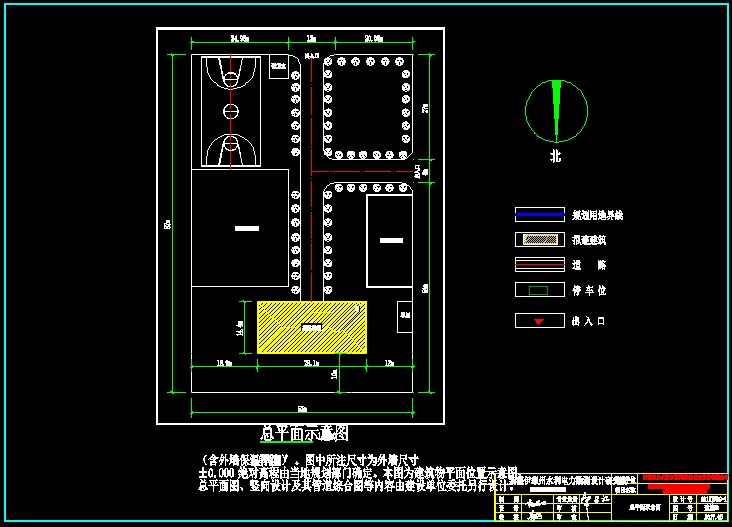The image size is (732, 527).
Task: Select the yellow hatched proposed building
Action: click(x=311, y=327)
